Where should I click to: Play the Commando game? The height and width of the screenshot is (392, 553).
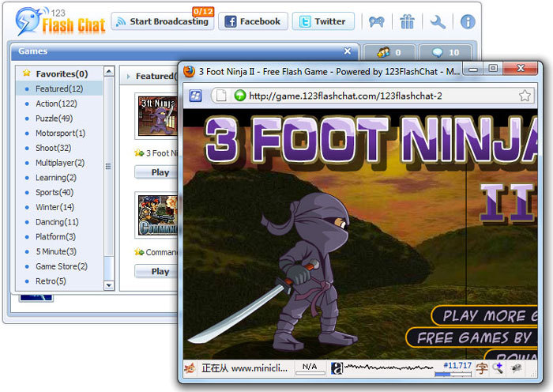(x=156, y=271)
